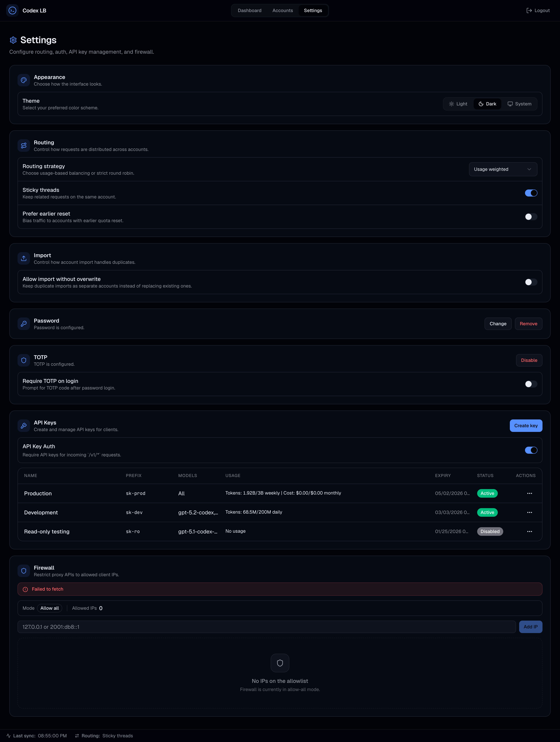Click the gpt-5.2-codex models cell
Viewport: 560px width, 742px height.
198,513
